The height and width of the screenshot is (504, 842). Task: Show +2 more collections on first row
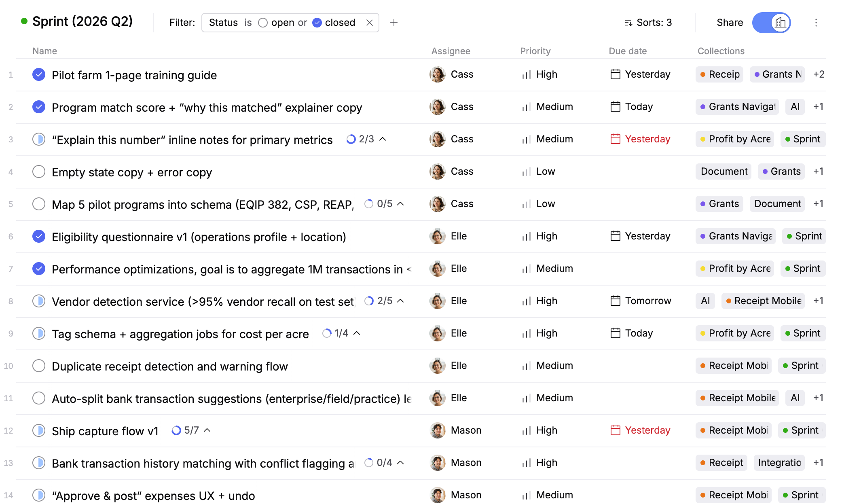819,75
